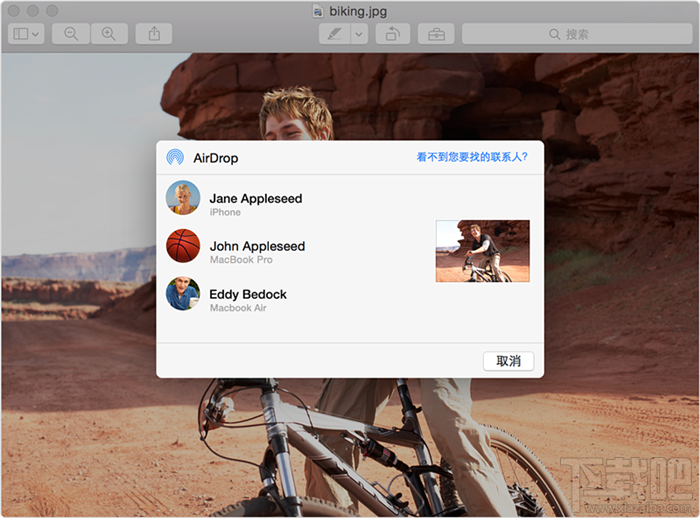Click John Appleseed's basketball avatar
700x518 pixels.
click(x=183, y=246)
